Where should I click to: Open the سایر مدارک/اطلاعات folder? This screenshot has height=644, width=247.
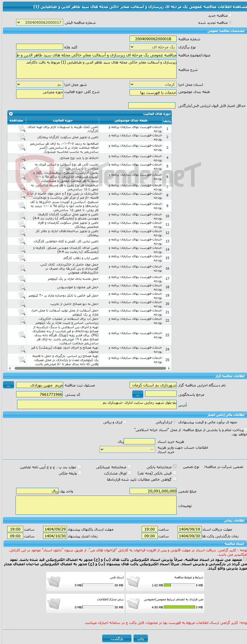coord(54,603)
